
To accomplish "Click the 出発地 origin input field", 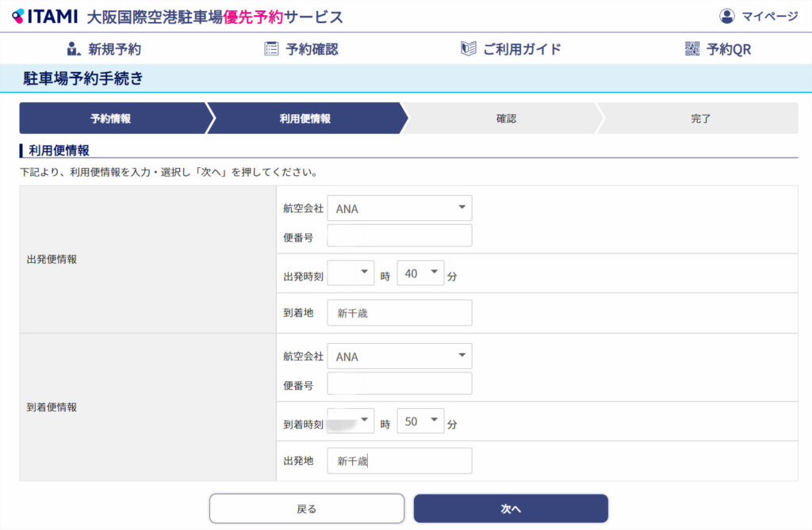I will (x=399, y=460).
